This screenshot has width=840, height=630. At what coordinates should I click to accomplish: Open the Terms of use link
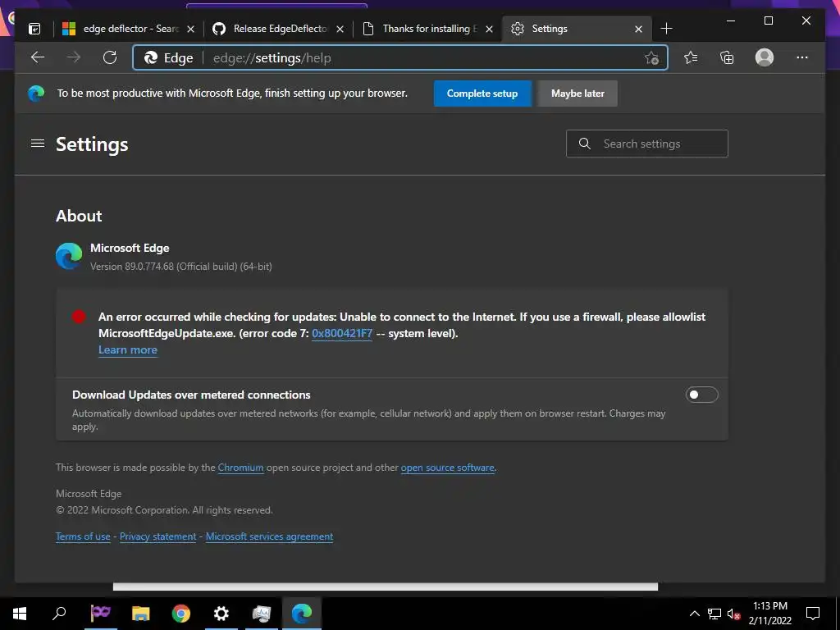tap(83, 536)
